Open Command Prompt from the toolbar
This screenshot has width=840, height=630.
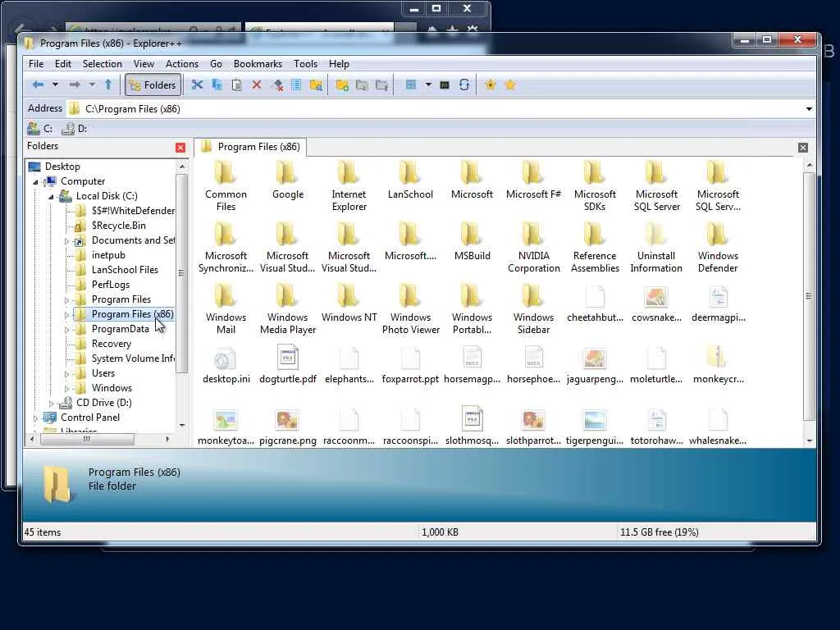click(x=445, y=84)
